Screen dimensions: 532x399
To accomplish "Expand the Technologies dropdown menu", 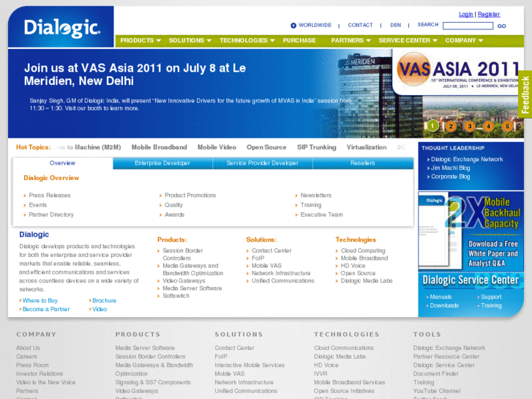I will pyautogui.click(x=247, y=40).
